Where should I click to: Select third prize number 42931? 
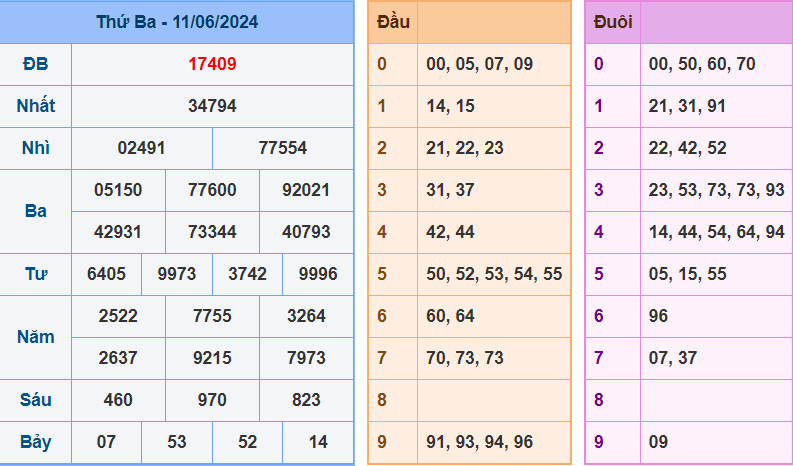pos(118,232)
